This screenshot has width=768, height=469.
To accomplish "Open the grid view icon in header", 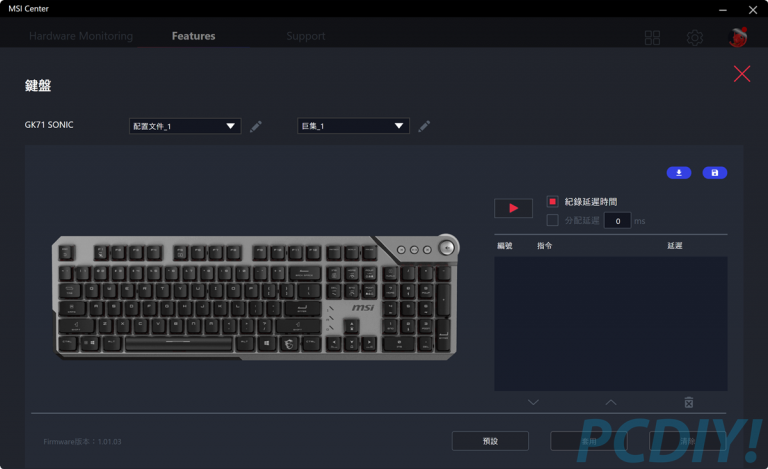I will click(x=652, y=38).
